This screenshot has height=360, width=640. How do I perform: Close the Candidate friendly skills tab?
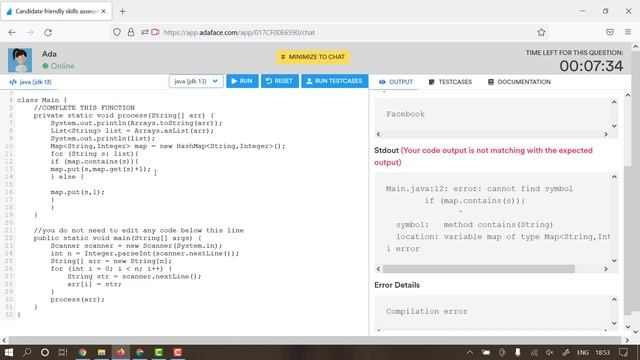click(x=103, y=11)
